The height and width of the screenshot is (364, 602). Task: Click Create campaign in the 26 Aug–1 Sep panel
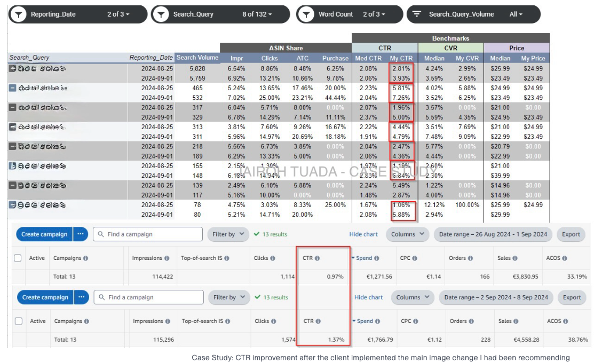(44, 234)
